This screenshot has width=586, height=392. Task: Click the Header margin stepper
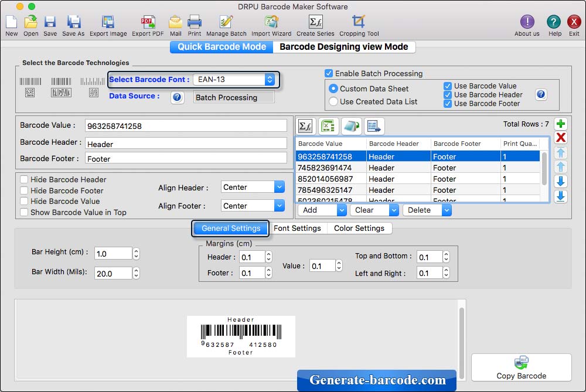tap(269, 257)
